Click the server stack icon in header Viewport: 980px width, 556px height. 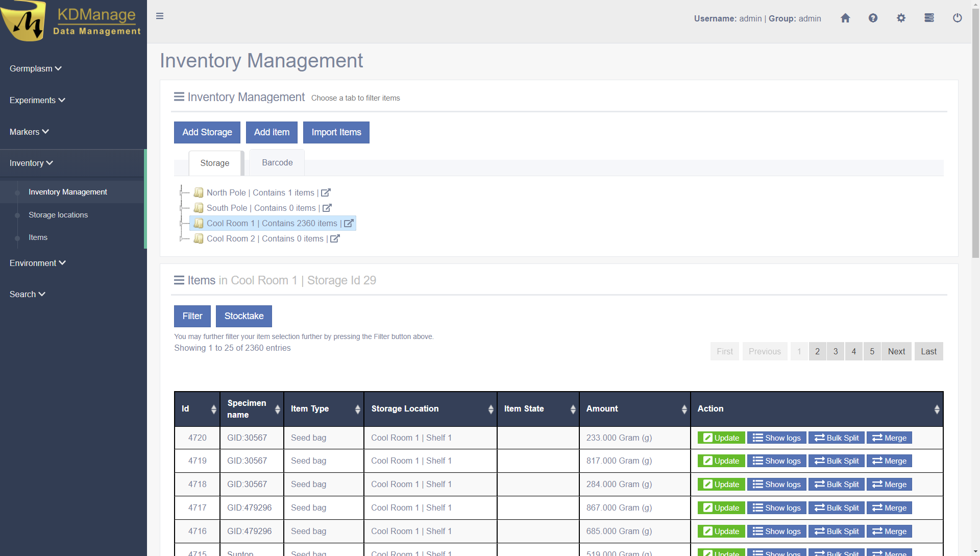click(x=929, y=18)
